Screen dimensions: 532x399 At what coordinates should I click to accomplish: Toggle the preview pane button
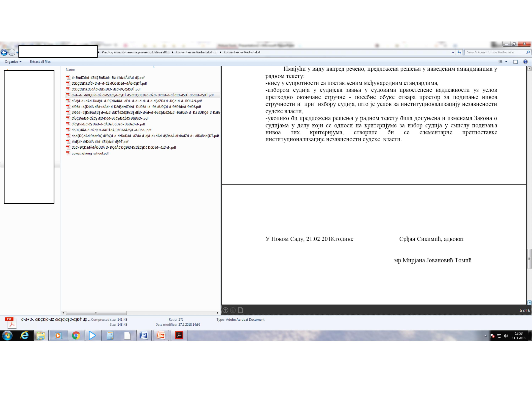tap(515, 62)
